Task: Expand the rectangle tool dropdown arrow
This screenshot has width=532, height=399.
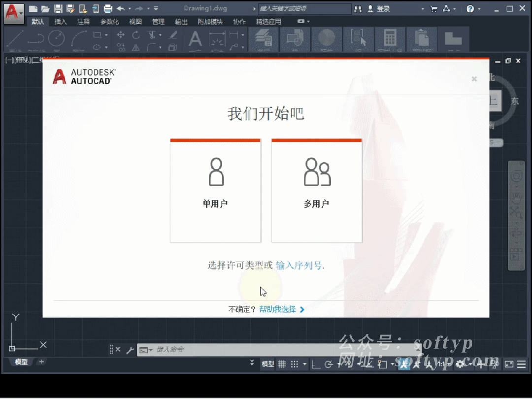Action: point(106,35)
